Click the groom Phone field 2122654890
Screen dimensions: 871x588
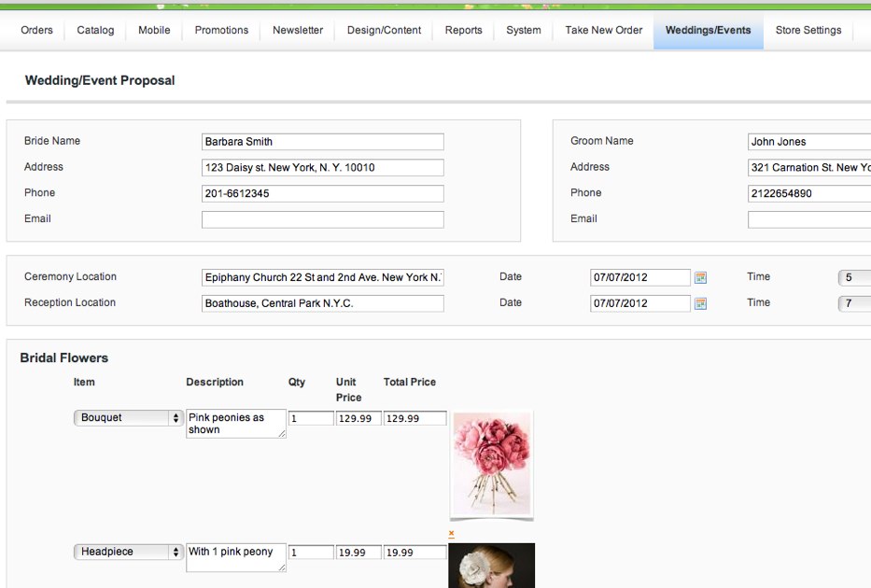(x=809, y=194)
